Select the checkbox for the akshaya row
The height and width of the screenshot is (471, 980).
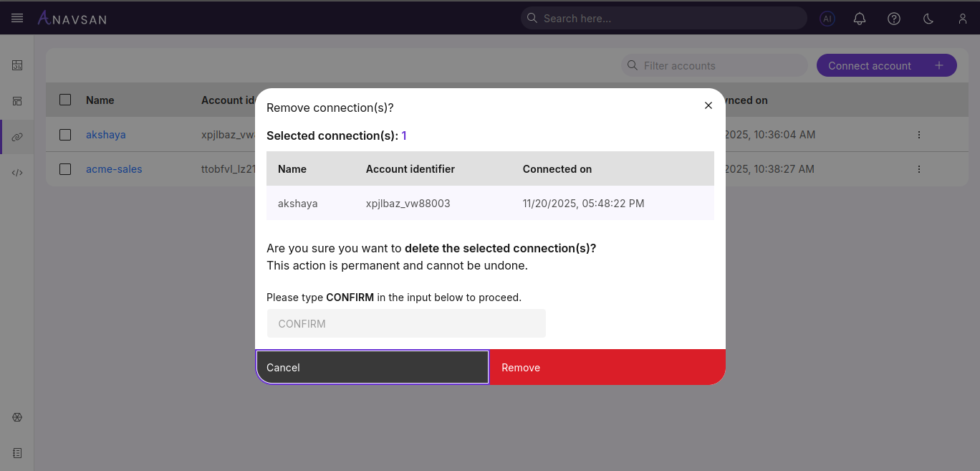(64, 134)
